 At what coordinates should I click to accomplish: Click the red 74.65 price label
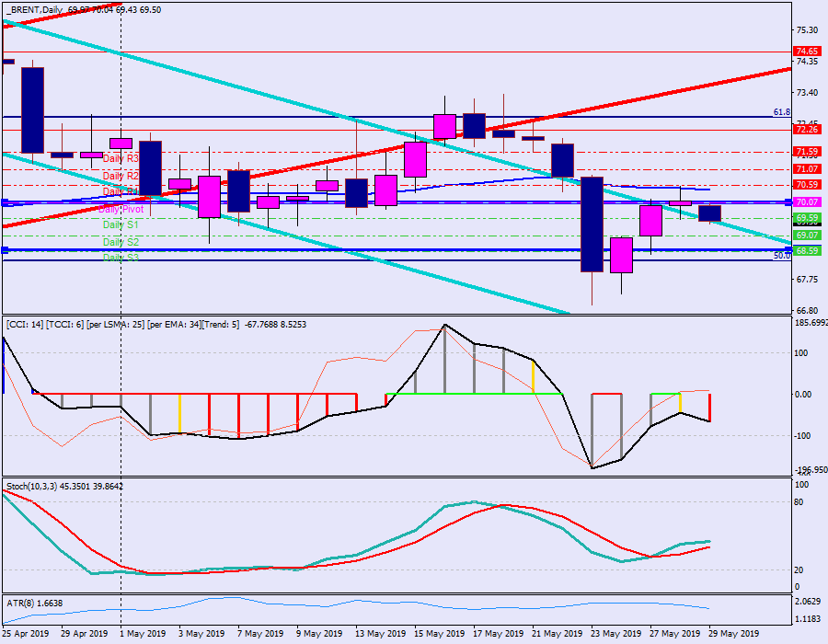click(x=807, y=52)
